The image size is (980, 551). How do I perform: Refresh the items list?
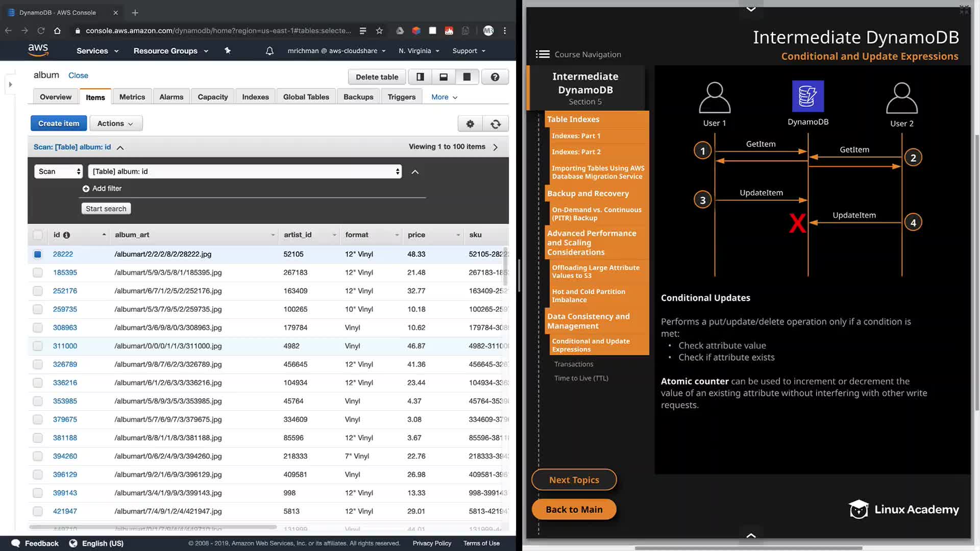[495, 123]
